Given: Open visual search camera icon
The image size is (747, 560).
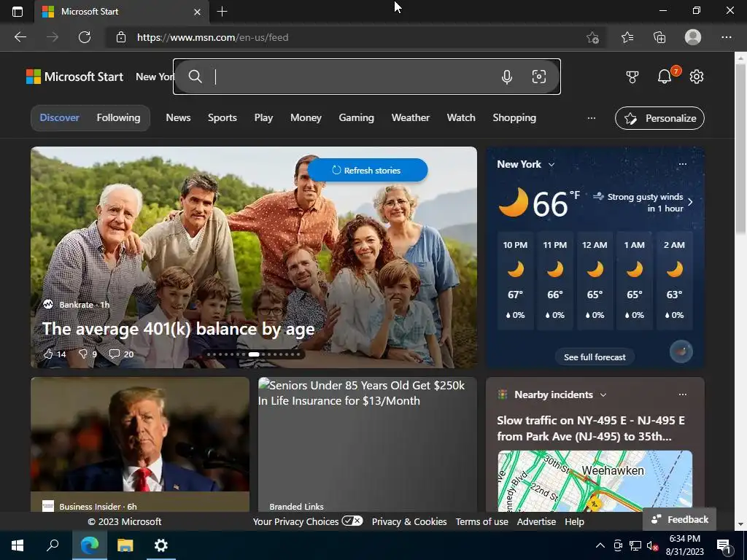Looking at the screenshot, I should click(x=539, y=77).
